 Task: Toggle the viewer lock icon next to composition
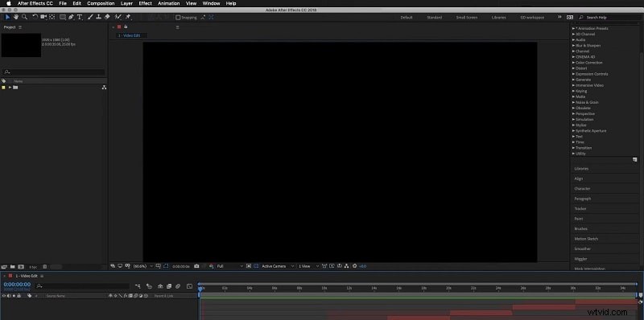pos(126,27)
